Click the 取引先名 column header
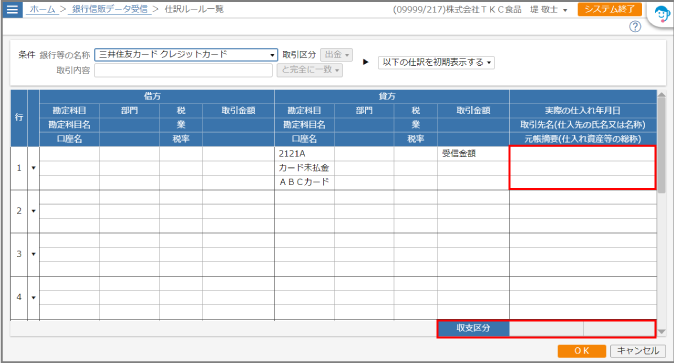This screenshot has height=363, width=674. pos(582,125)
